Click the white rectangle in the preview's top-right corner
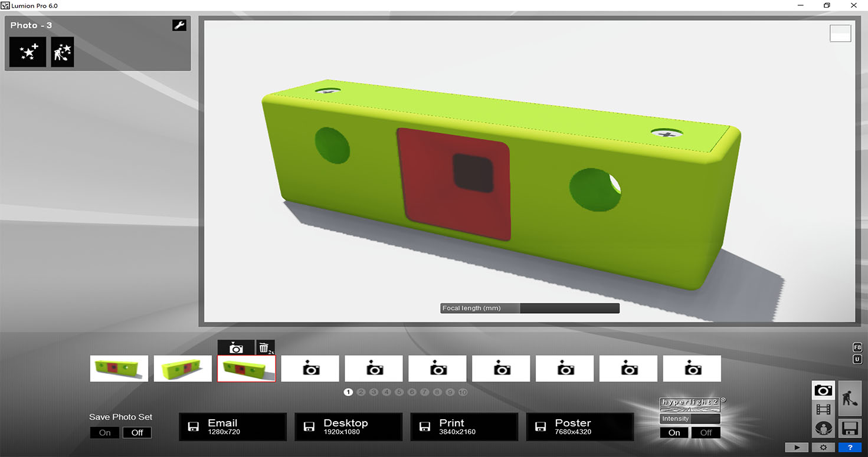The width and height of the screenshot is (868, 457). 840,33
